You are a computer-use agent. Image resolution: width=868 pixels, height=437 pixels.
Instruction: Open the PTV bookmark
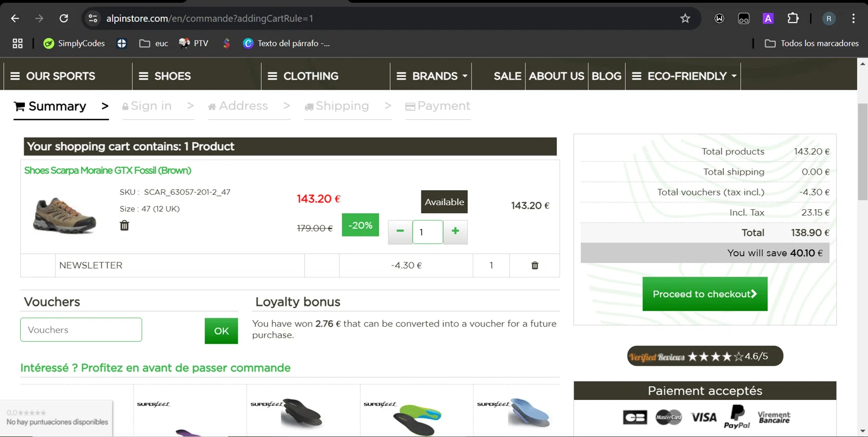pyautogui.click(x=194, y=43)
